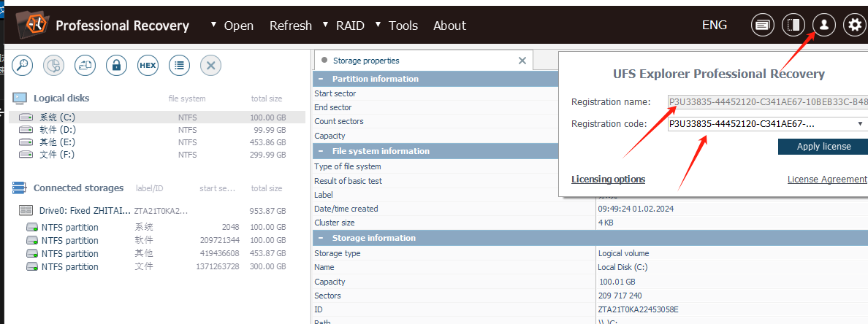Select NTFS partition starting at sector 209721344
The height and width of the screenshot is (324, 868).
coord(157,241)
